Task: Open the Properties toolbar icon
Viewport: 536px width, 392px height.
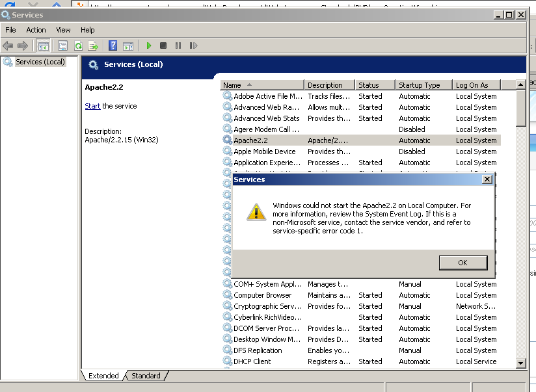Action: 63,46
